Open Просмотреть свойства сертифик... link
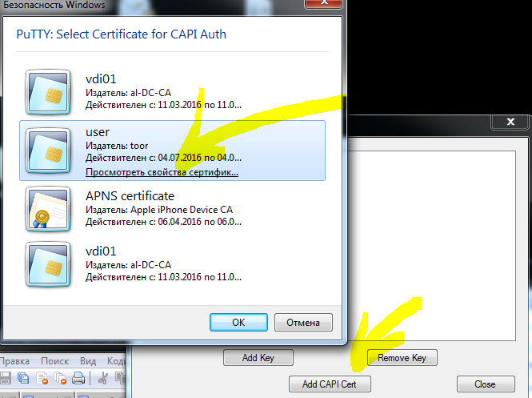 [x=162, y=172]
